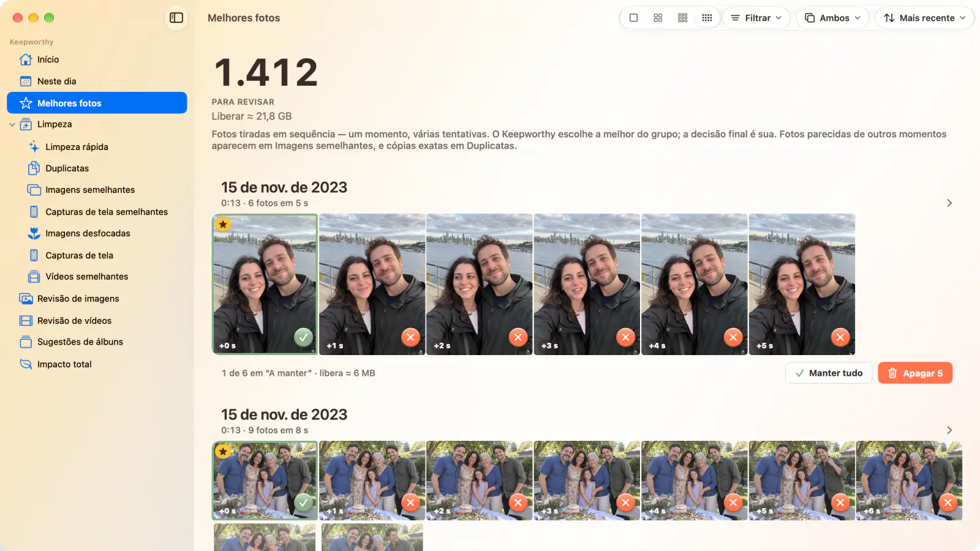Switch to single photo view layout
The width and height of the screenshot is (980, 551).
pyautogui.click(x=634, y=18)
